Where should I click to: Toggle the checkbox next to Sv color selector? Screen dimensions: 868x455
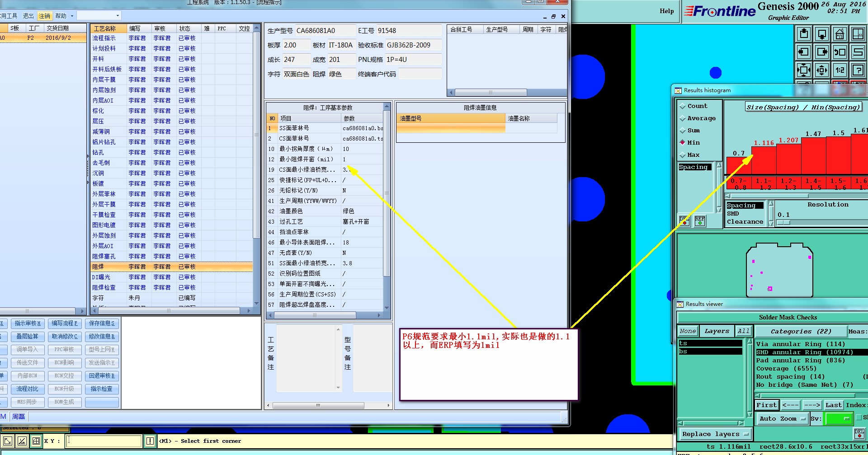click(x=859, y=418)
